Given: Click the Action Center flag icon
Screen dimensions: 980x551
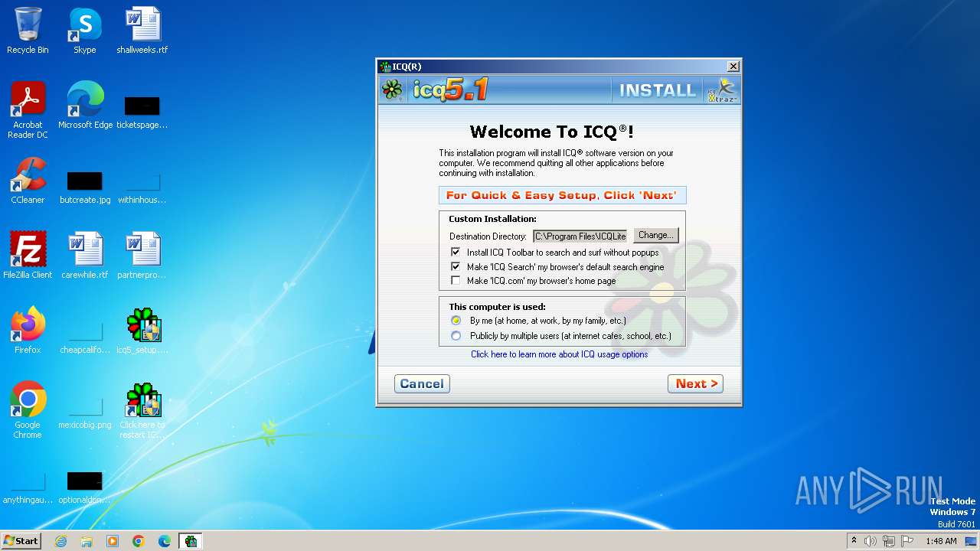Looking at the screenshot, I should point(907,541).
